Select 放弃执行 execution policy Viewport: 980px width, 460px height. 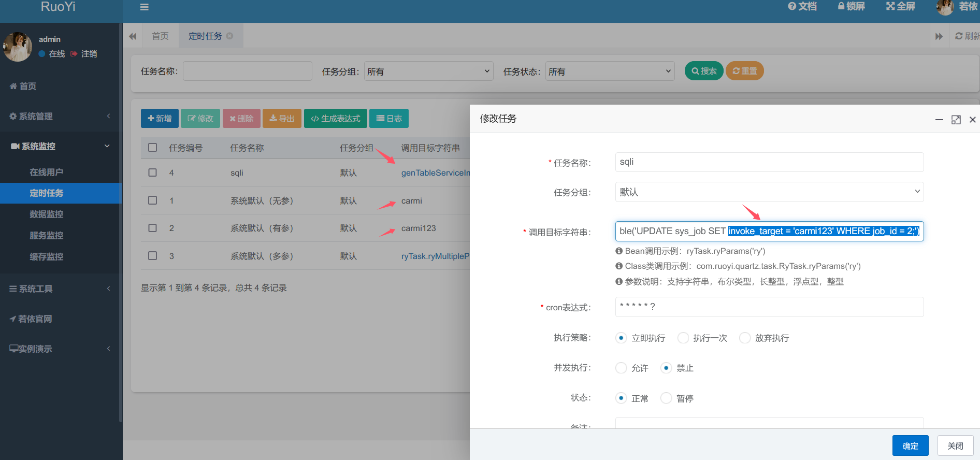pyautogui.click(x=745, y=338)
